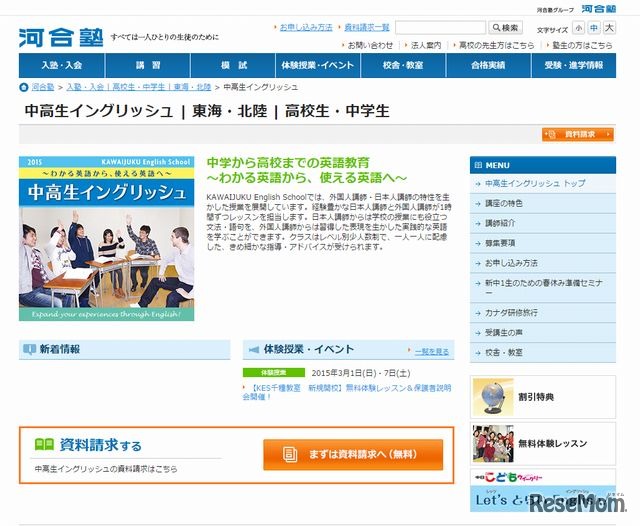This screenshot has width=640, height=526.
Task: Open sidebar お申し込み方法 item
Action: coord(543,263)
